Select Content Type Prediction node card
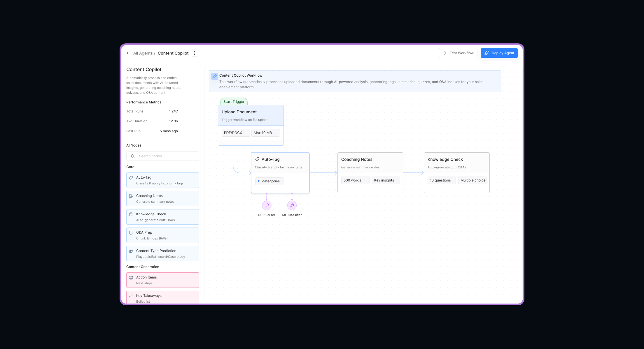The width and height of the screenshot is (644, 349). pos(163,254)
